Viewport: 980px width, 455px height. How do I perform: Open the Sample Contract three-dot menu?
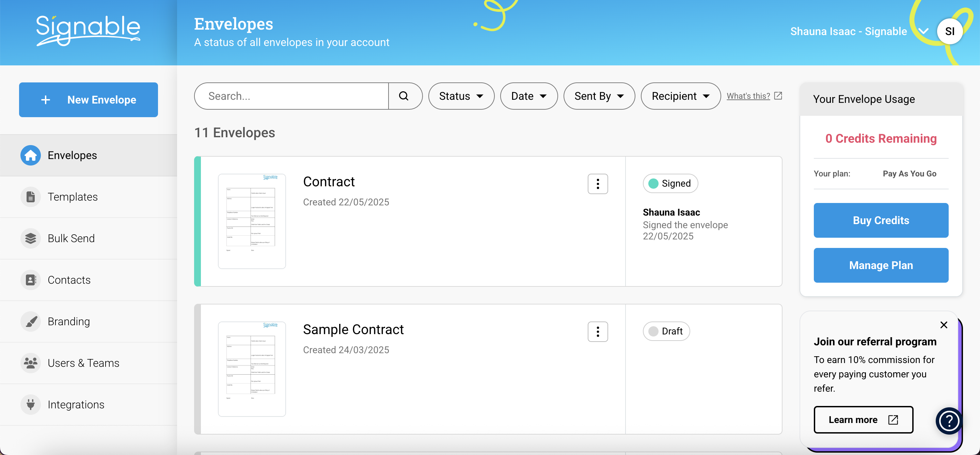[x=597, y=332]
